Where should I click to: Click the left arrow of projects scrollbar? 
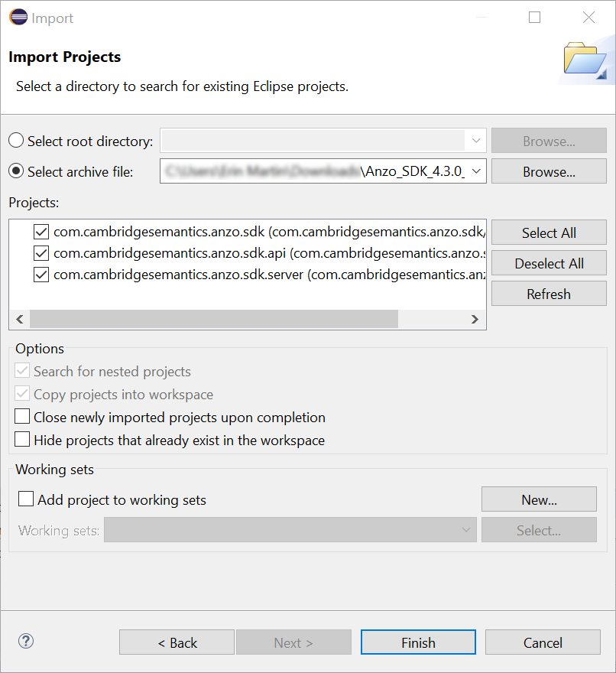pos(20,319)
